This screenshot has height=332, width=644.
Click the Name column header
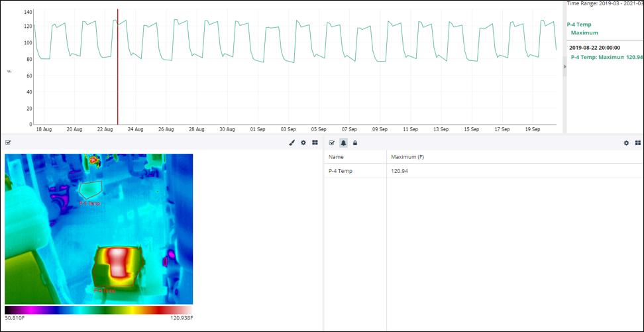tap(336, 157)
